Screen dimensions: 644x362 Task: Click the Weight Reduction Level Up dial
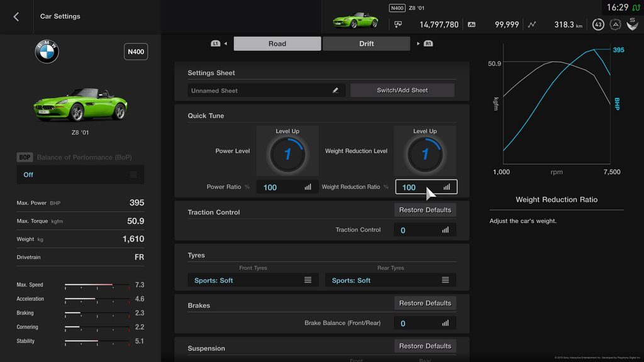pos(425,155)
